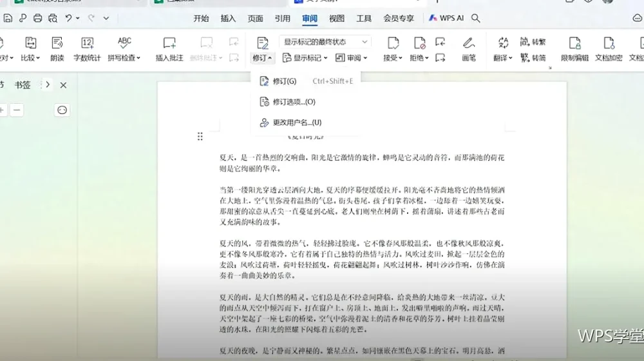
Task: Go to next revision icon
Action: click(440, 58)
